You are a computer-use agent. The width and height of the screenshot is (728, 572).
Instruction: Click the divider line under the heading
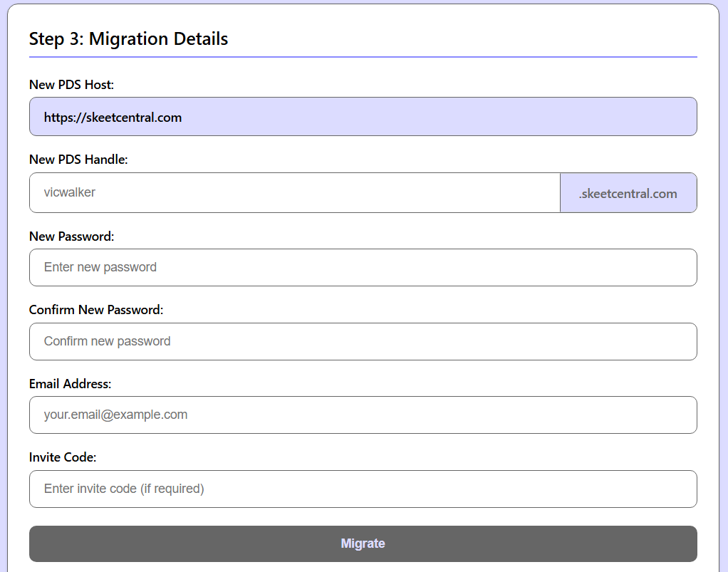pos(363,56)
